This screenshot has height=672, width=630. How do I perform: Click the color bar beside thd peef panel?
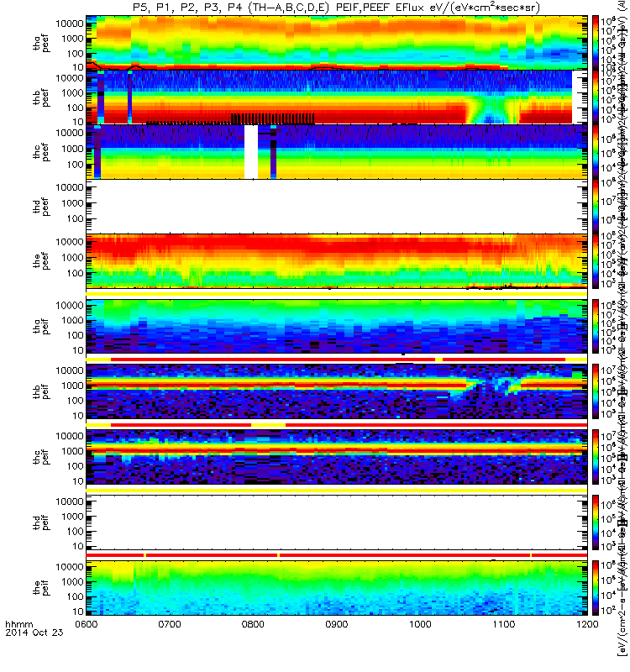(x=596, y=206)
